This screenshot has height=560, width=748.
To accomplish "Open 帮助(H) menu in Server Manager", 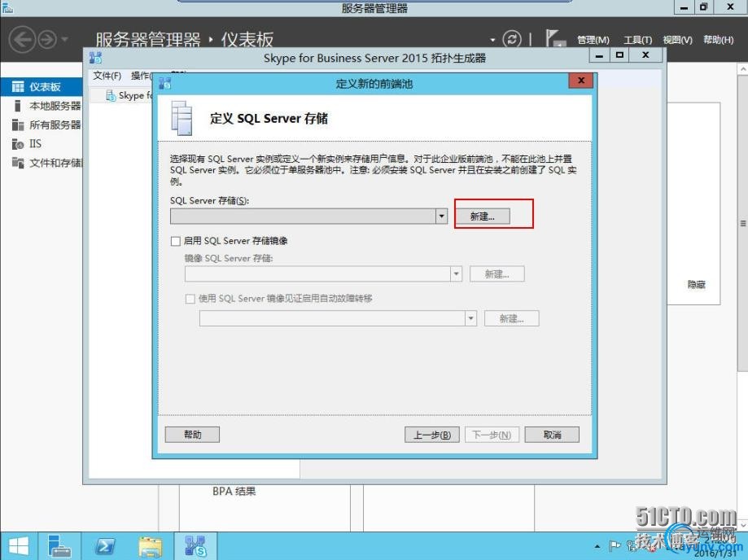I will tap(719, 40).
